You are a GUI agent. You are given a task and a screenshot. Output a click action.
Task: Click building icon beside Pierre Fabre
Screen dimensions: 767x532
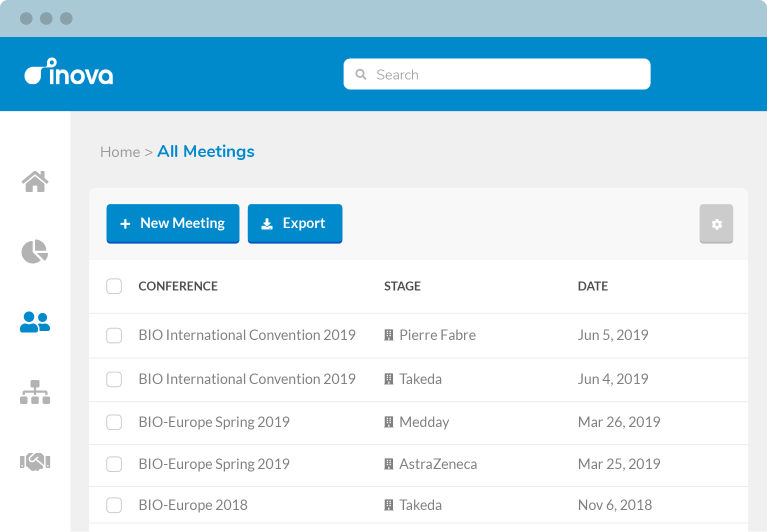[x=388, y=335]
